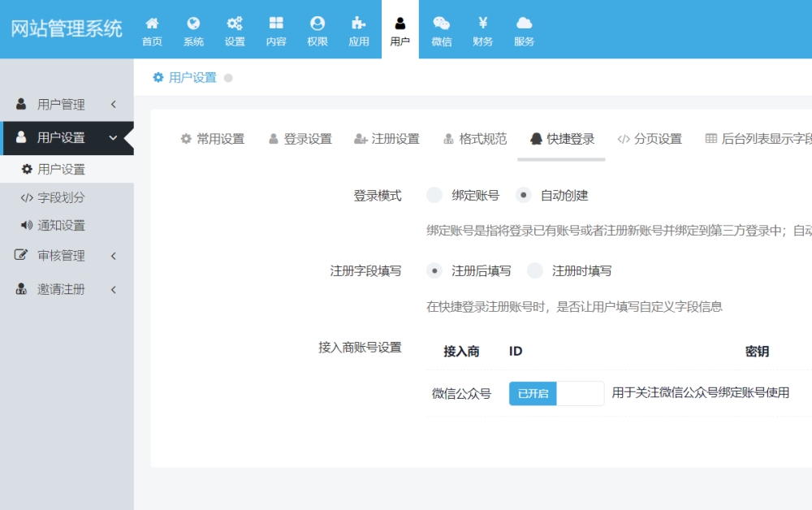The image size is (812, 510).
Task: Select the 绑定账号 radio option
Action: tap(434, 195)
